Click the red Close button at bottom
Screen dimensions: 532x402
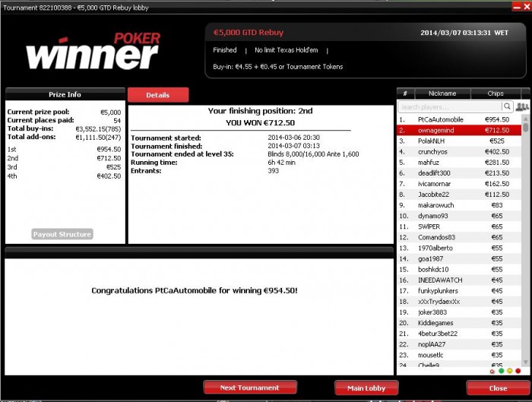click(x=498, y=388)
